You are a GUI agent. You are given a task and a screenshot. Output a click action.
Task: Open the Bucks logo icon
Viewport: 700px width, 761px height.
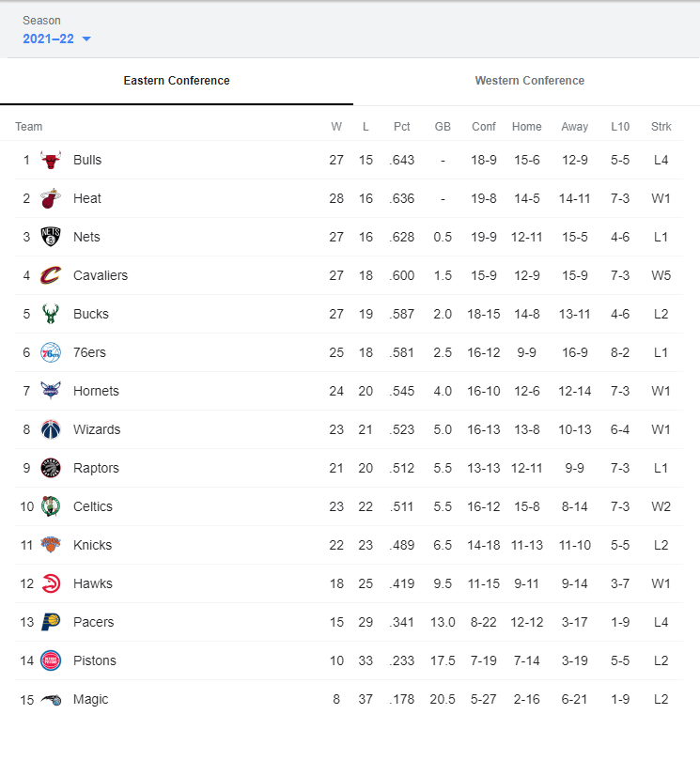click(51, 314)
